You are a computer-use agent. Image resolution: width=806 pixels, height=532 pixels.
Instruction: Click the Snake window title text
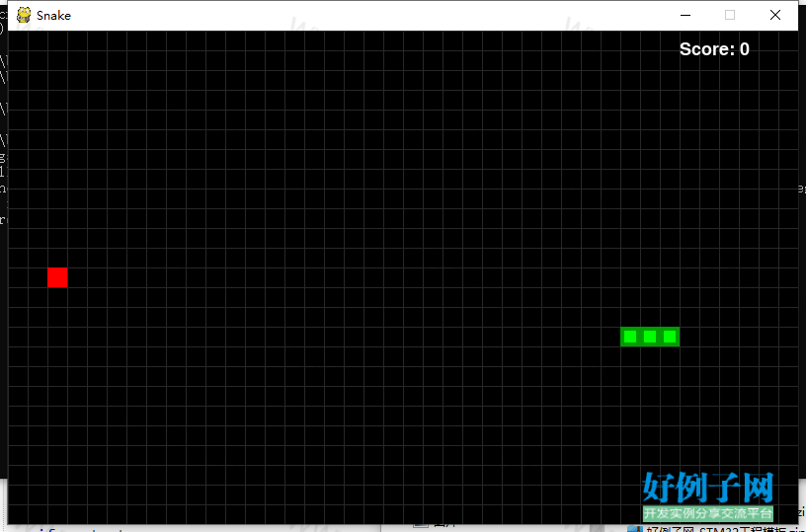click(53, 16)
